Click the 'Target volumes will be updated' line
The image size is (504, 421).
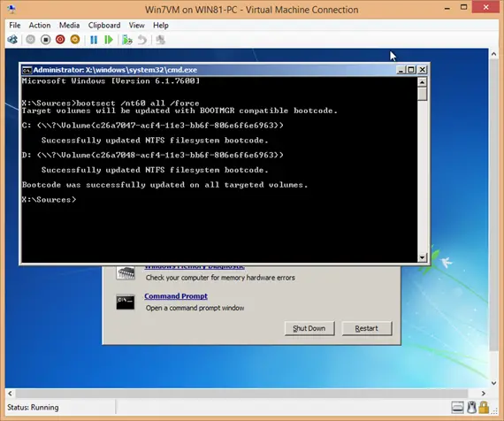coord(179,111)
